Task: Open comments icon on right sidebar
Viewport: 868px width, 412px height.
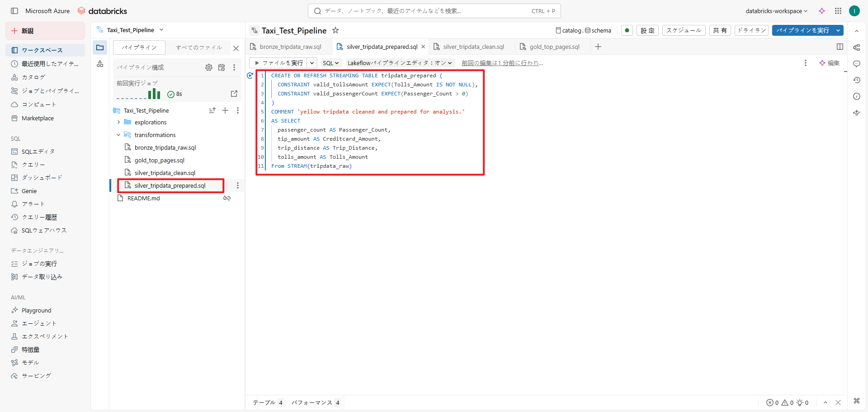Action: pyautogui.click(x=857, y=64)
